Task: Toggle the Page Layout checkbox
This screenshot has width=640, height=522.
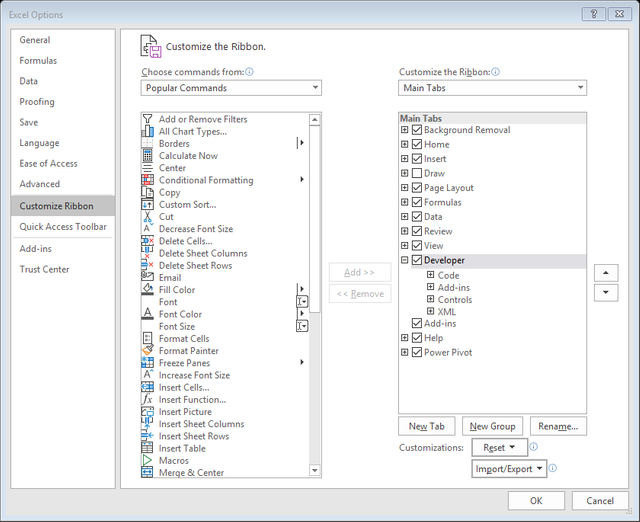Action: pyautogui.click(x=417, y=188)
